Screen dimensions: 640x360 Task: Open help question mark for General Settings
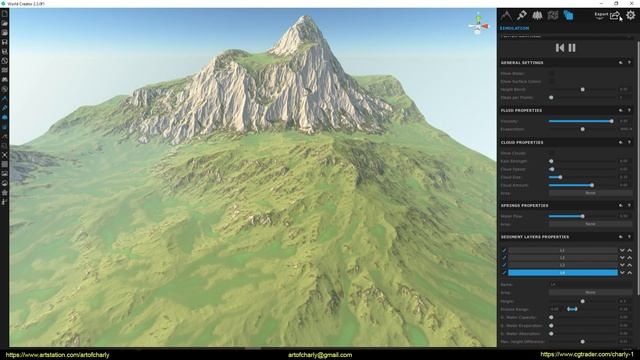[x=629, y=63]
